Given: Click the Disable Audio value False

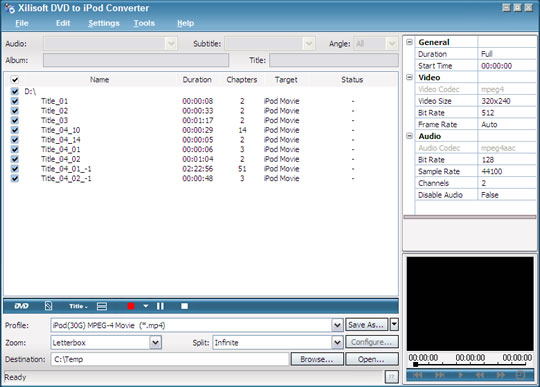Looking at the screenshot, I should pyautogui.click(x=490, y=195).
